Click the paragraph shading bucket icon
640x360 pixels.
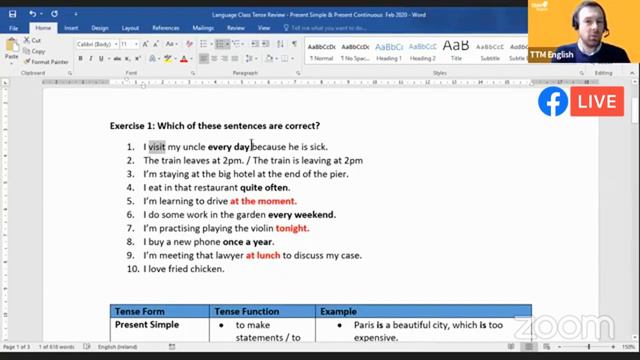pos(269,59)
